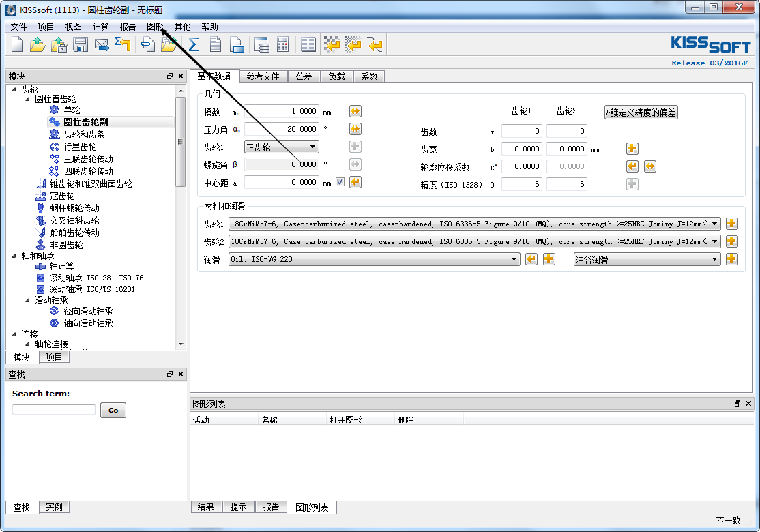Run calculation with the blue sigma icon
The height and width of the screenshot is (532, 760).
click(193, 44)
